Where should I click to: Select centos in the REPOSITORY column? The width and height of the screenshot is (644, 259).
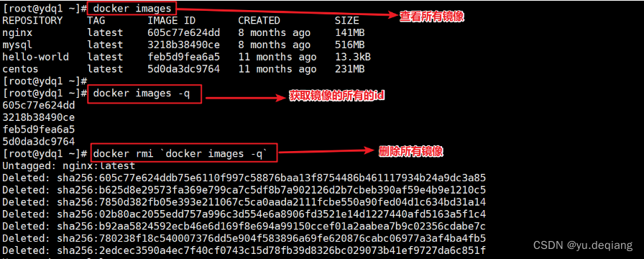(x=20, y=69)
